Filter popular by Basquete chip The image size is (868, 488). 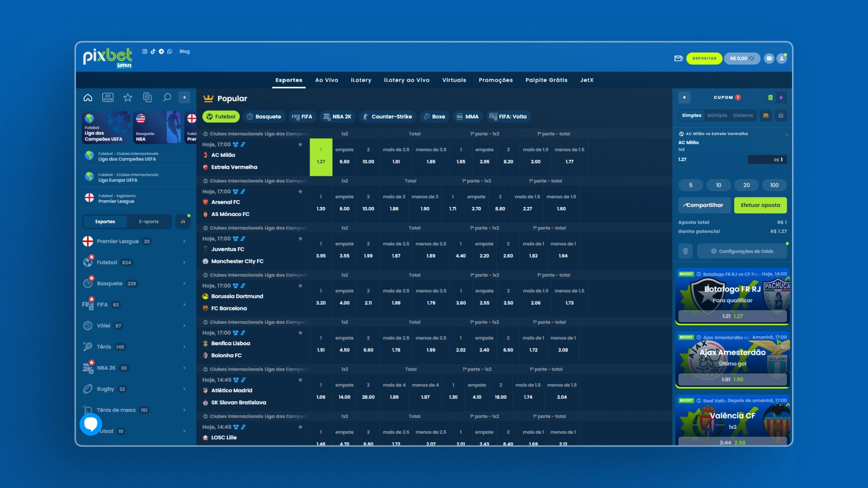click(x=264, y=117)
